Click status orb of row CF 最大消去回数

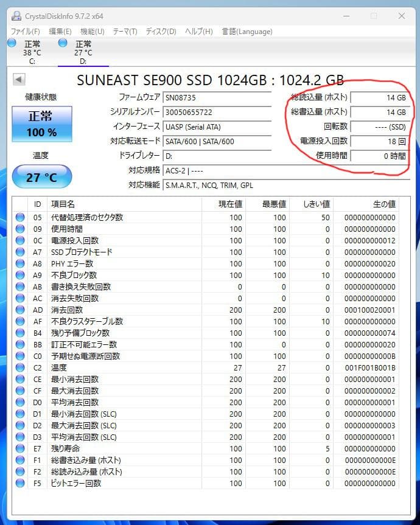20,391
